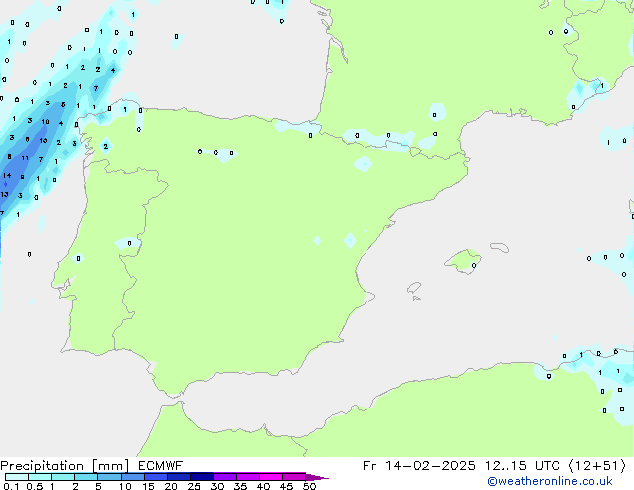Select the 'ECMWF' model label

(x=161, y=466)
